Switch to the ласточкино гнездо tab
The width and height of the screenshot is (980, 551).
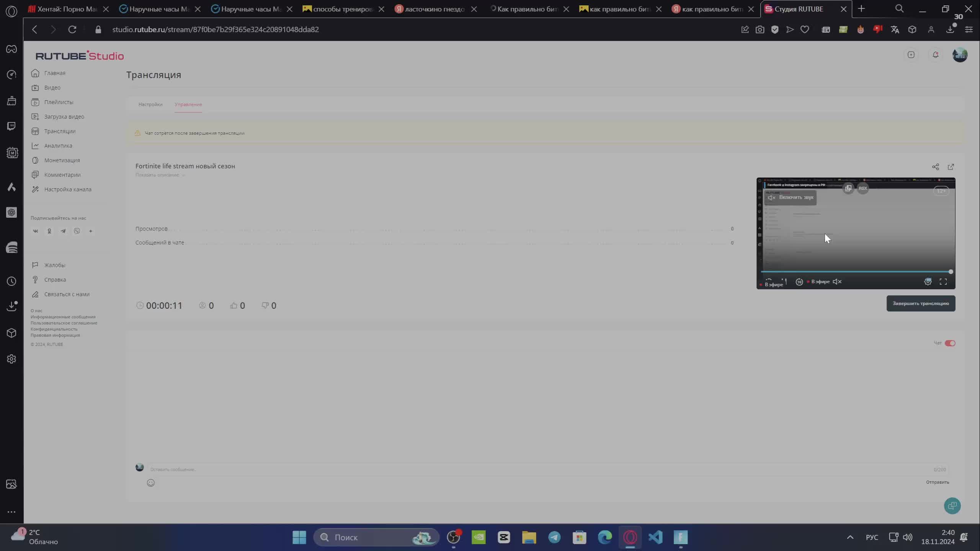(x=434, y=9)
